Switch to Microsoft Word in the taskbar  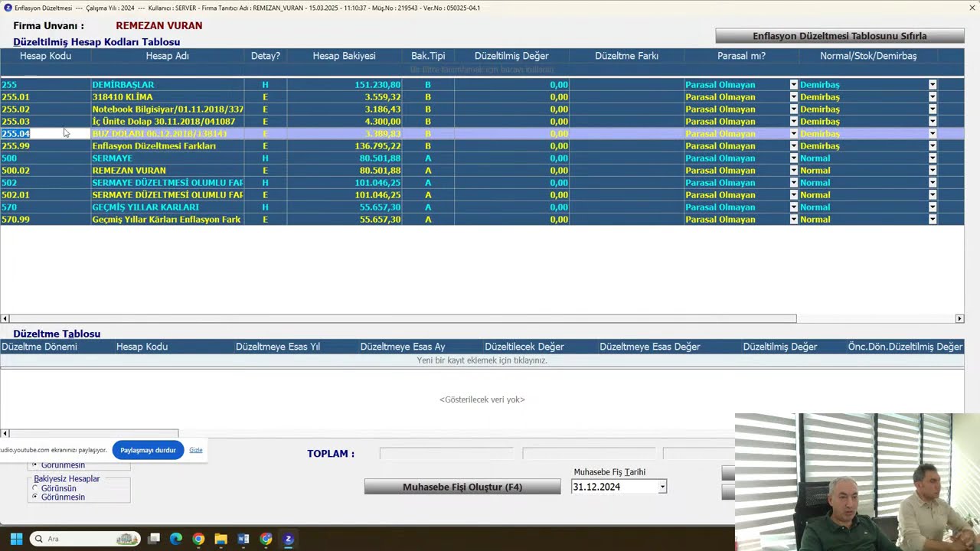pyautogui.click(x=243, y=539)
